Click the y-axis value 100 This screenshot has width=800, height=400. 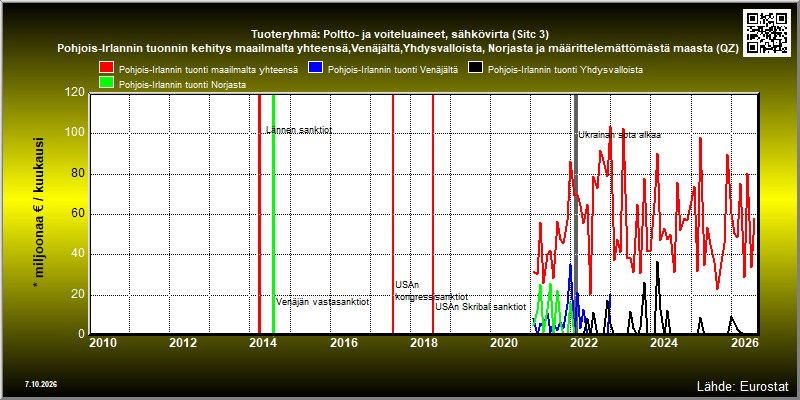76,134
